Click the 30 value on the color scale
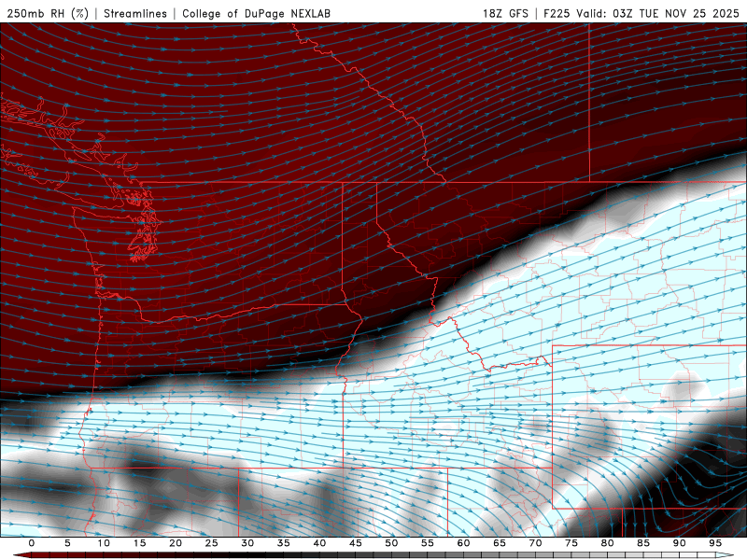 pos(247,543)
